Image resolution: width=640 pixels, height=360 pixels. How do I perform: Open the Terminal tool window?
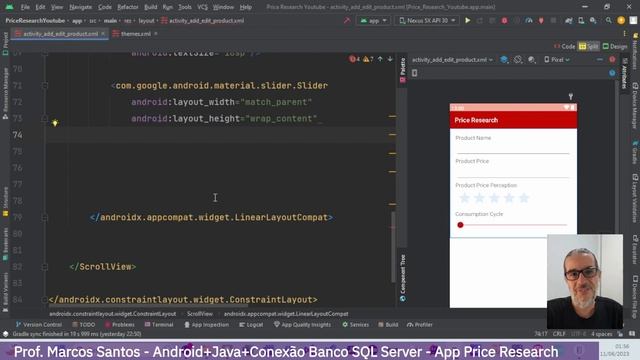click(159, 325)
